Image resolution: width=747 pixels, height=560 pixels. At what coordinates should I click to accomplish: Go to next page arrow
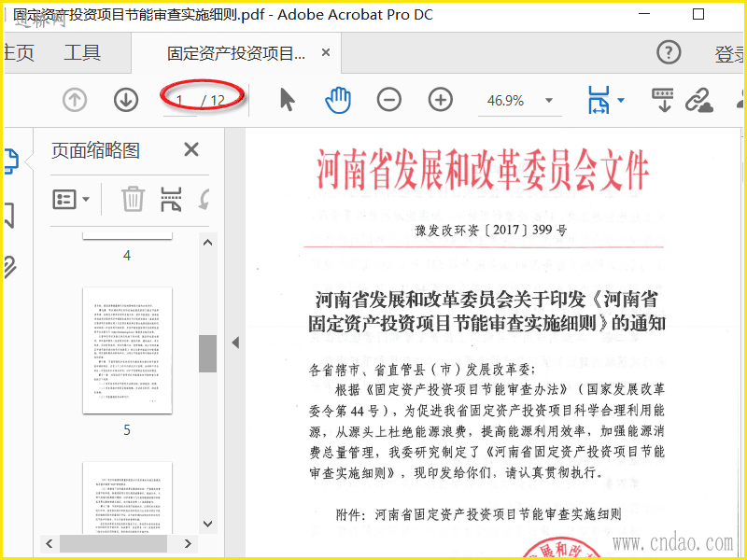(126, 100)
